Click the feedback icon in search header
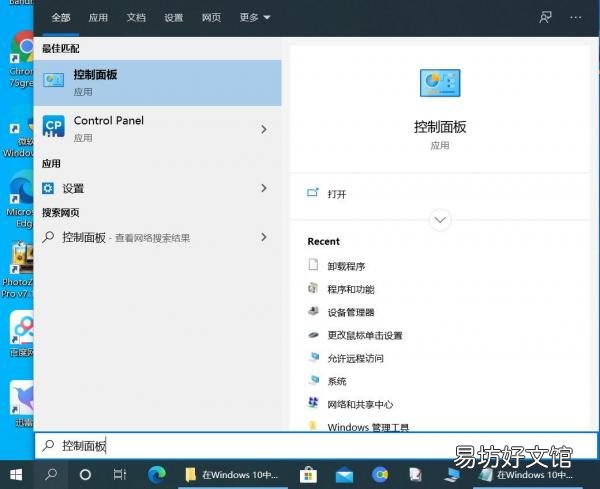This screenshot has height=489, width=600. click(545, 17)
